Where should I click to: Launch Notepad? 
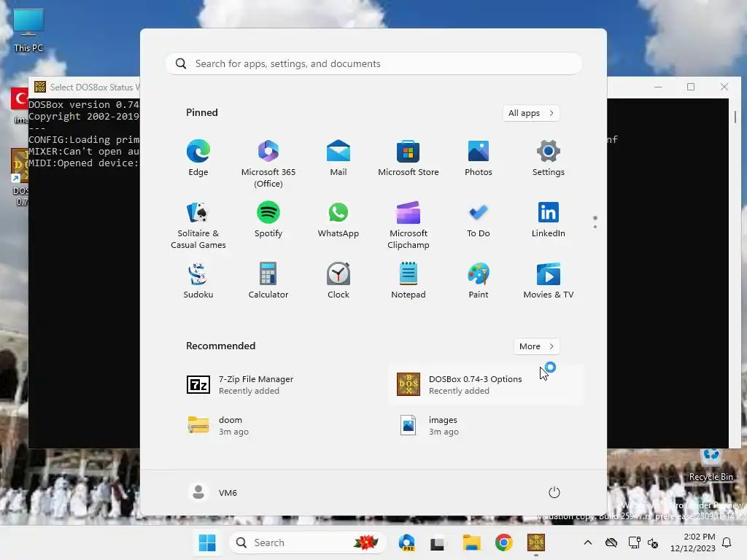(409, 281)
